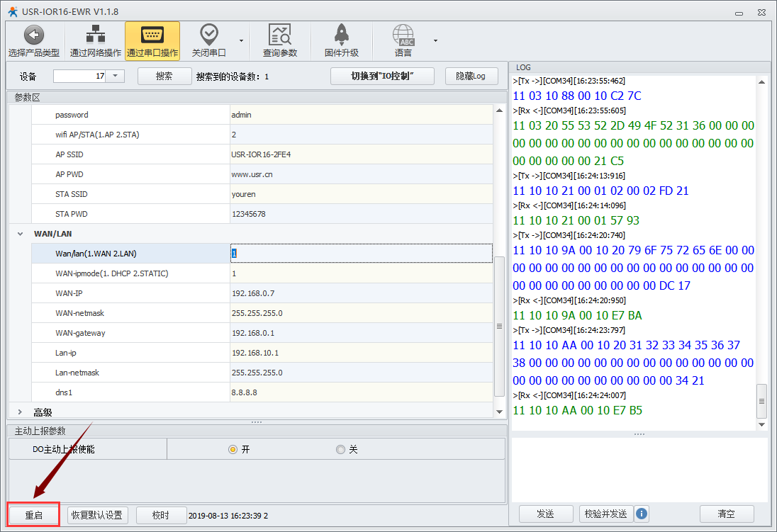Select the 通过网络操作 network icon

pos(96,35)
